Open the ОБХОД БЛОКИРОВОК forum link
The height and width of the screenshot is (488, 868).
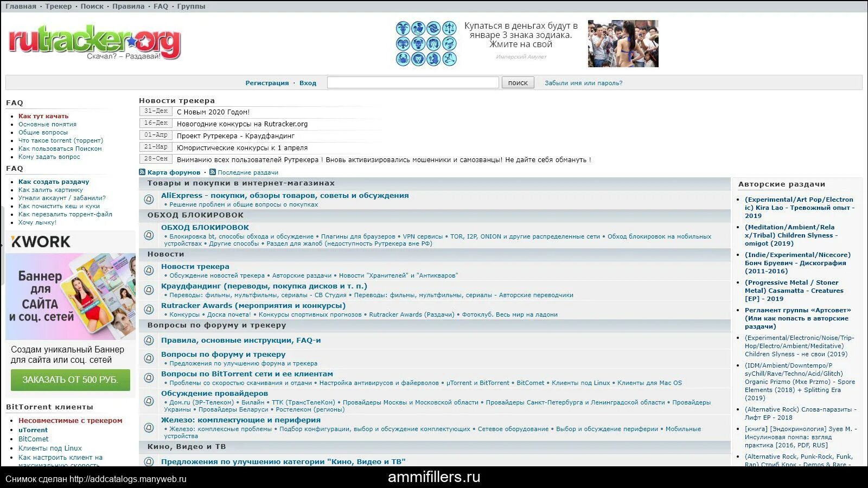pyautogui.click(x=205, y=228)
